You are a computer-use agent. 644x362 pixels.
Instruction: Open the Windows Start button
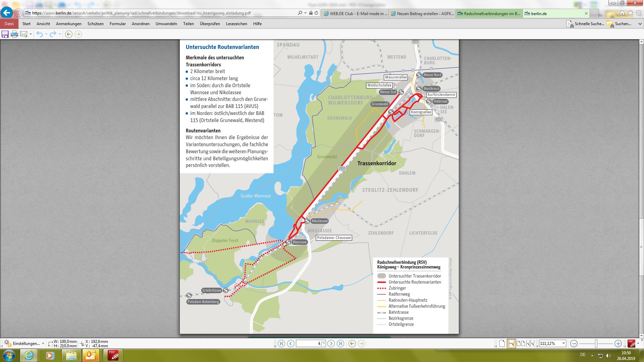(x=9, y=355)
